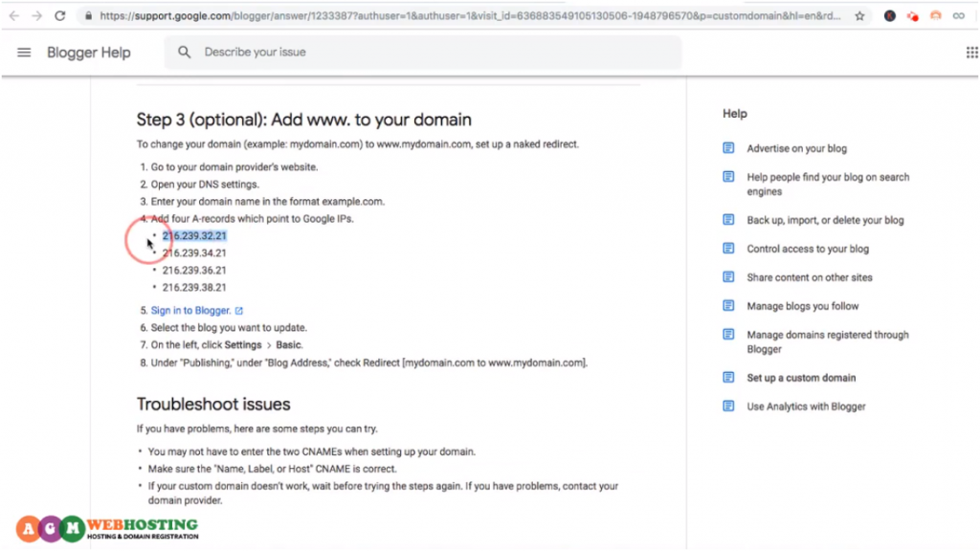Click the step Select the blog you want to update
Screen dimensions: 980x551
click(229, 328)
